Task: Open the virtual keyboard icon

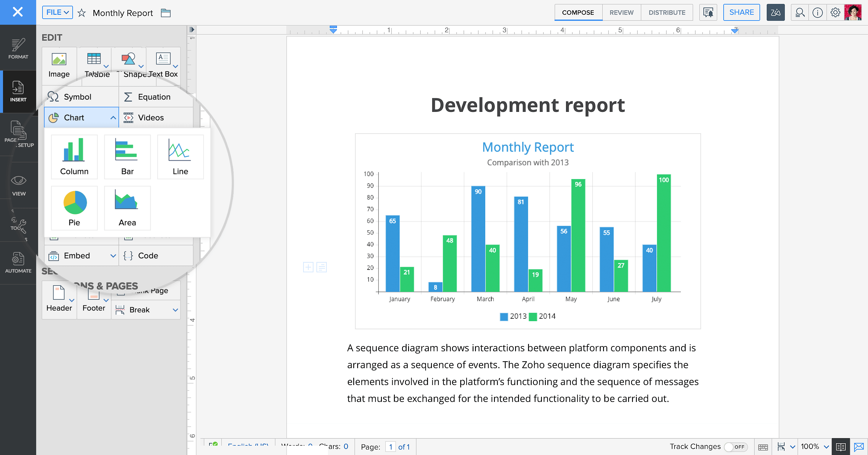Action: coord(763,447)
